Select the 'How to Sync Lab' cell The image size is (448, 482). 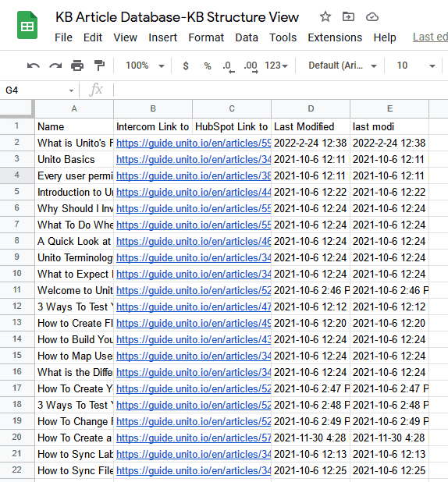tap(74, 454)
